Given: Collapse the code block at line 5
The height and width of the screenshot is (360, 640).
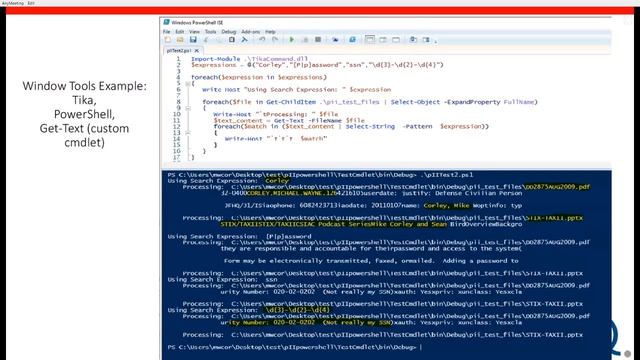Looking at the screenshot, I should pyautogui.click(x=188, y=84).
